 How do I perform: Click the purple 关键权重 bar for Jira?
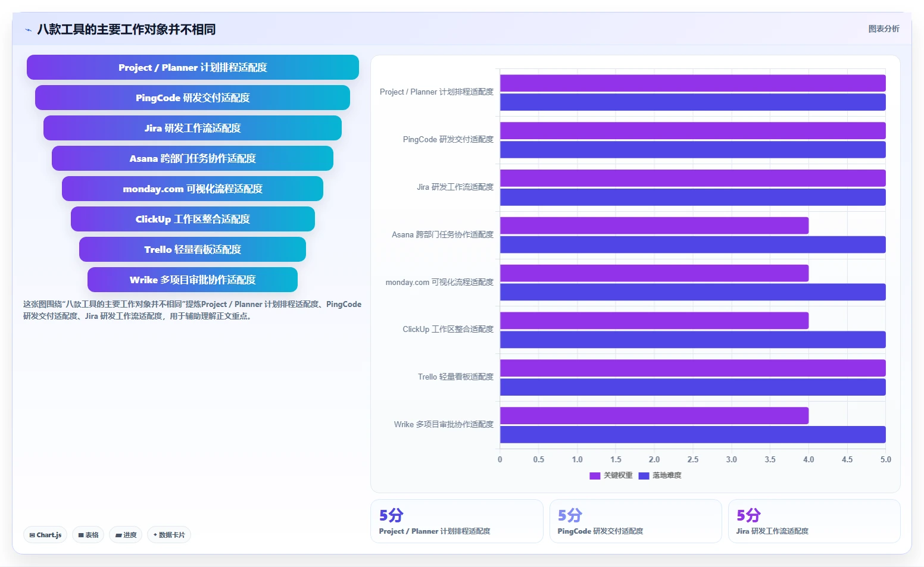point(693,178)
